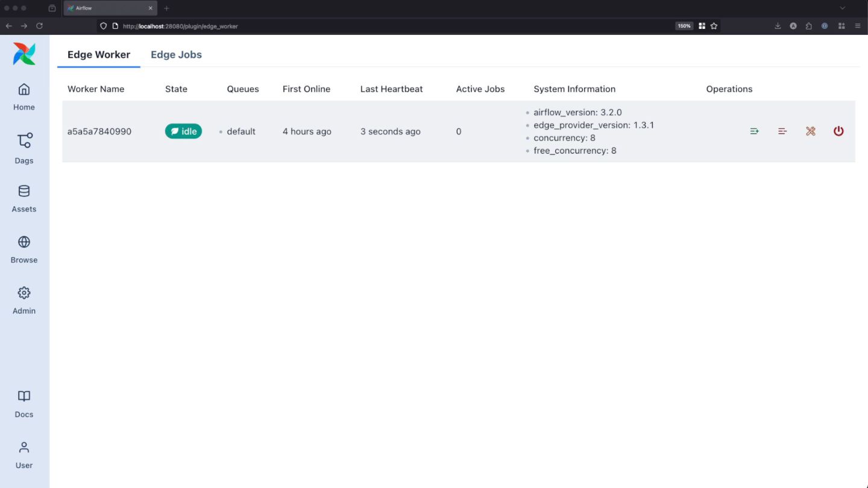Click the QR grid icon beside zoom level
868x488 pixels.
pos(702,26)
